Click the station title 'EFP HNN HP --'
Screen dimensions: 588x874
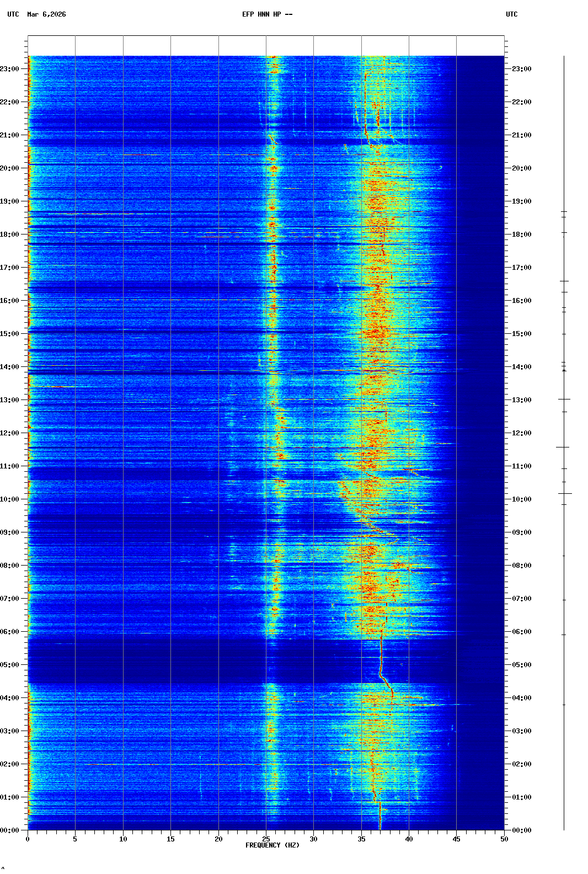267,14
